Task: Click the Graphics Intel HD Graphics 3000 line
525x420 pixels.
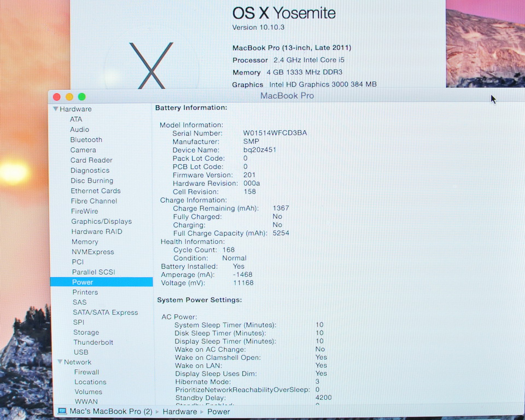Action: (x=305, y=84)
